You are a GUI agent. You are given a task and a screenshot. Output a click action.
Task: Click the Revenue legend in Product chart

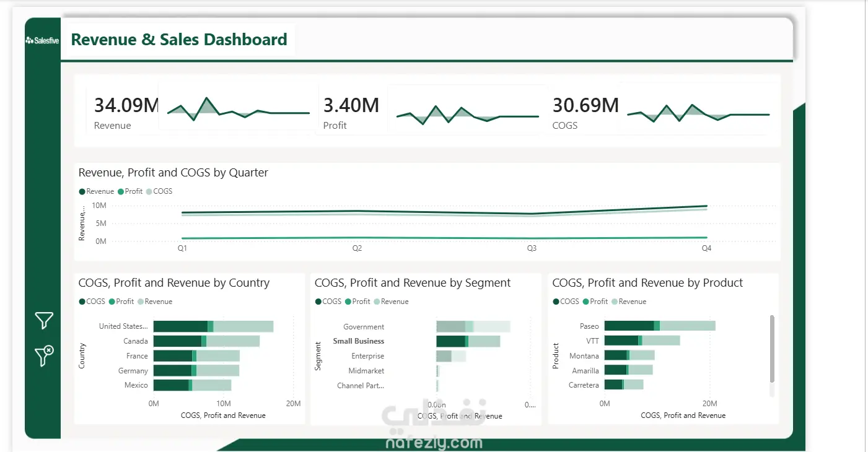[x=629, y=302]
